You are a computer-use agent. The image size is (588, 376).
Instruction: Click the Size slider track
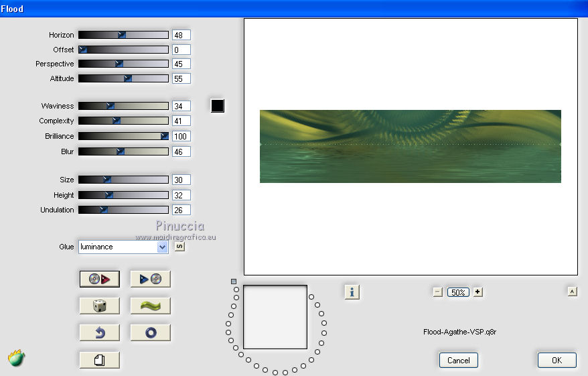tap(123, 180)
